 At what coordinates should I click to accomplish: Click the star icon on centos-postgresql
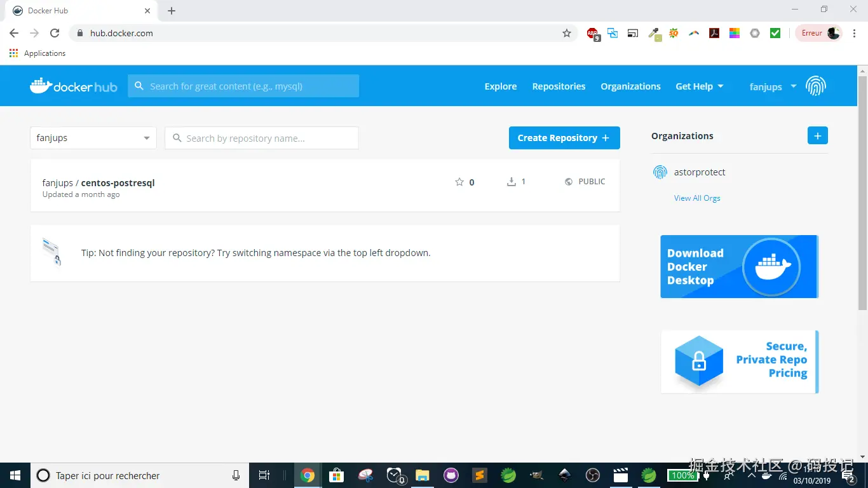[459, 182]
